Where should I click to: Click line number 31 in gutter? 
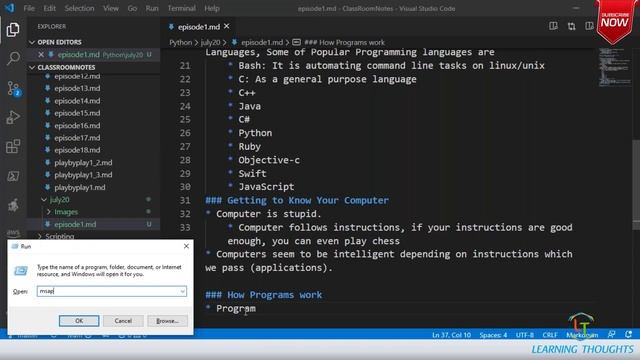pyautogui.click(x=185, y=200)
